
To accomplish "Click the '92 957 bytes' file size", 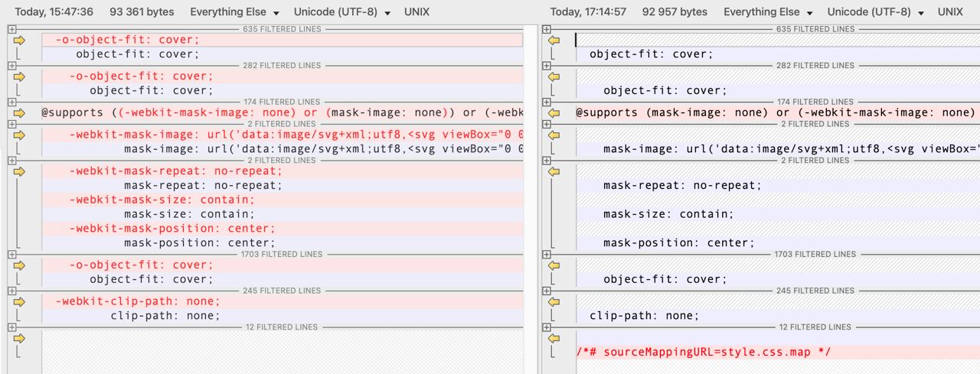I will click(675, 12).
